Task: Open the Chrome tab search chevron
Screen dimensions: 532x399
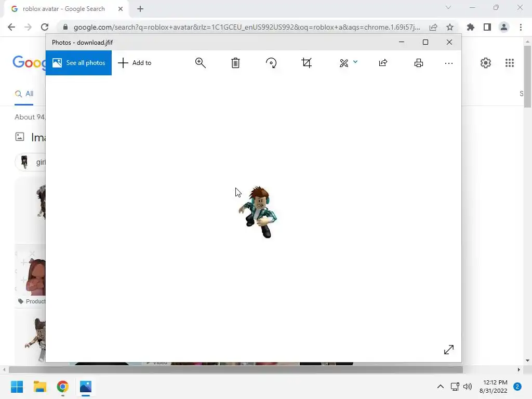Action: pyautogui.click(x=448, y=7)
